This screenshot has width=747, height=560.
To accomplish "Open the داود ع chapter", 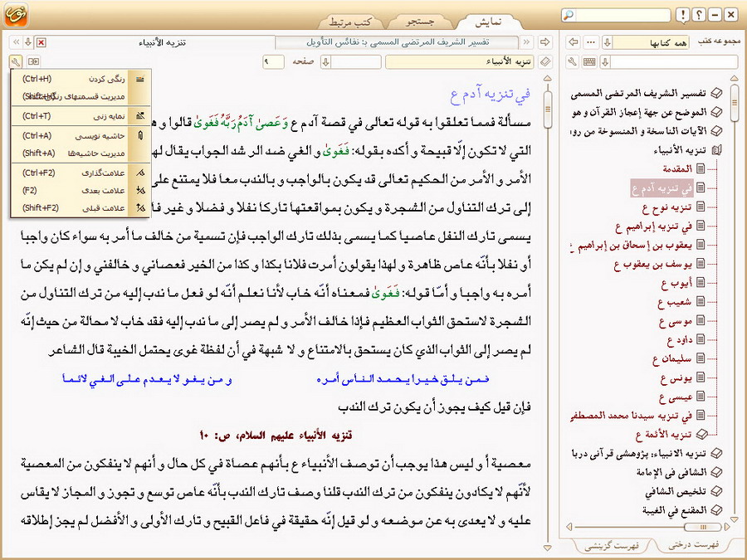I will coord(686,340).
